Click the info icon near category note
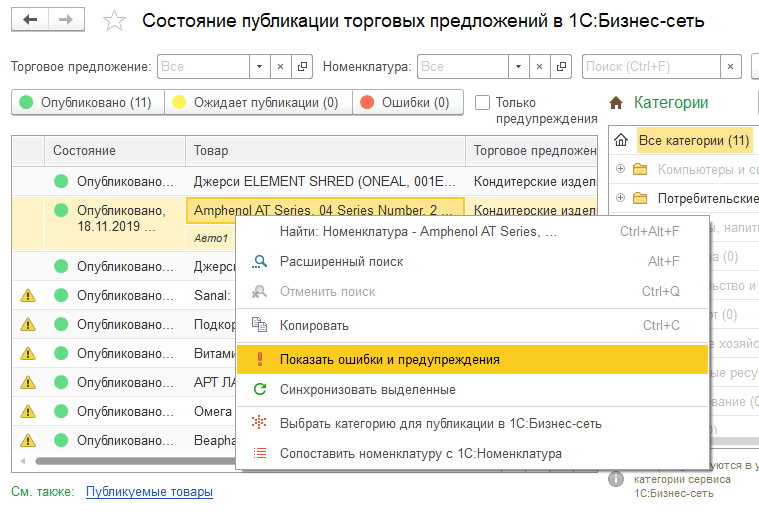 click(x=616, y=479)
